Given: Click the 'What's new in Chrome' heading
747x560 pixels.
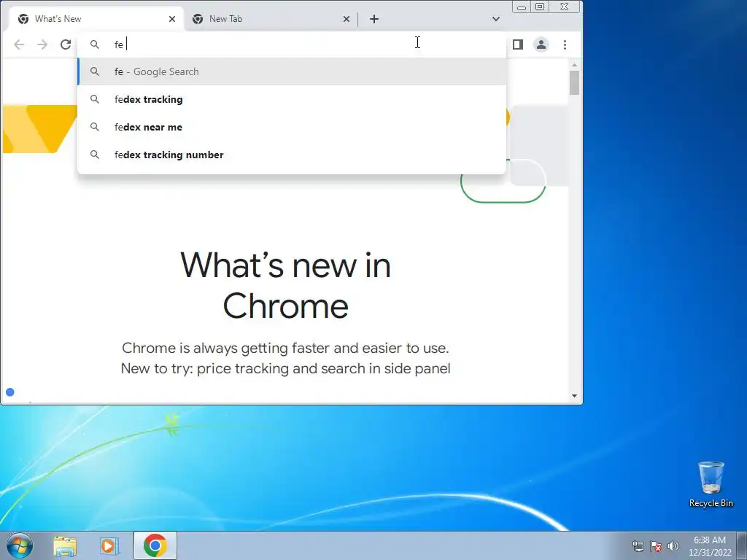Looking at the screenshot, I should tap(285, 285).
